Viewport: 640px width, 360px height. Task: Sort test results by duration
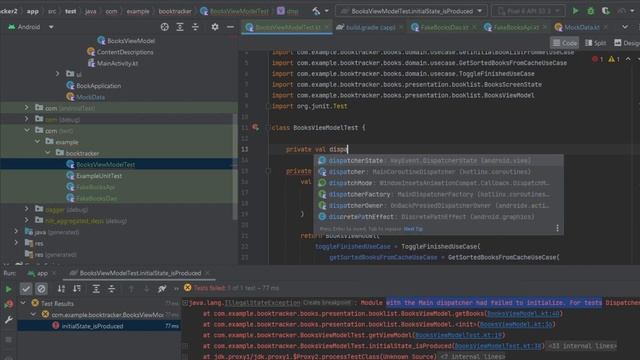77,289
